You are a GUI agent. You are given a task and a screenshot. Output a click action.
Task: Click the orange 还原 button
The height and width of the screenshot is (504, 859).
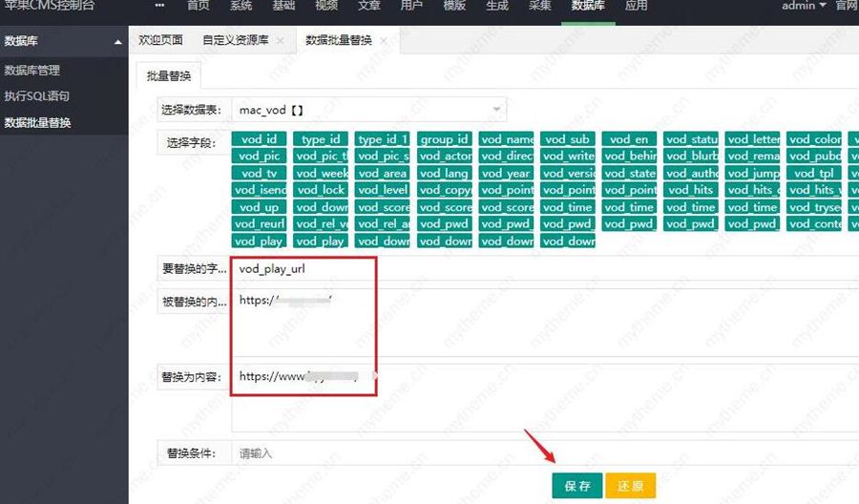pos(630,486)
